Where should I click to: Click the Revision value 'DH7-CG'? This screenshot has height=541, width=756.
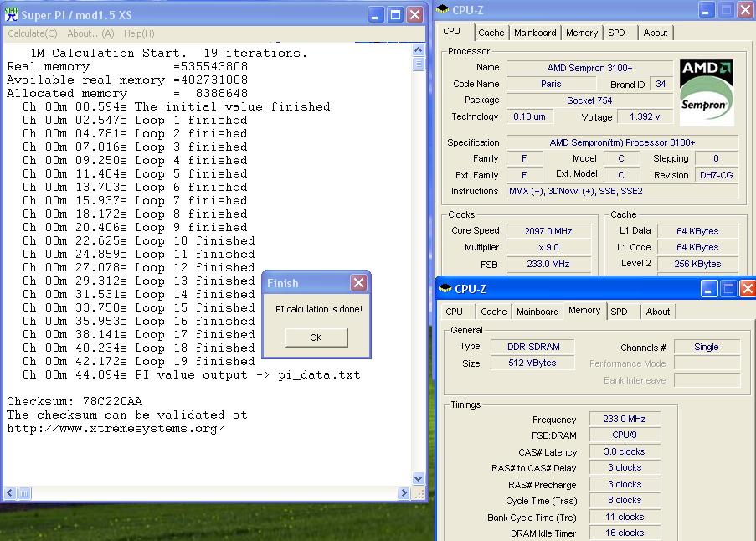pos(716,175)
